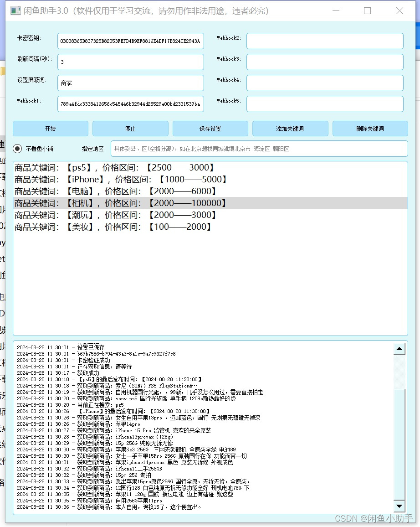Close the 闲鱼助手3.0 window
Screen dimensions: 420x527
coord(400,11)
